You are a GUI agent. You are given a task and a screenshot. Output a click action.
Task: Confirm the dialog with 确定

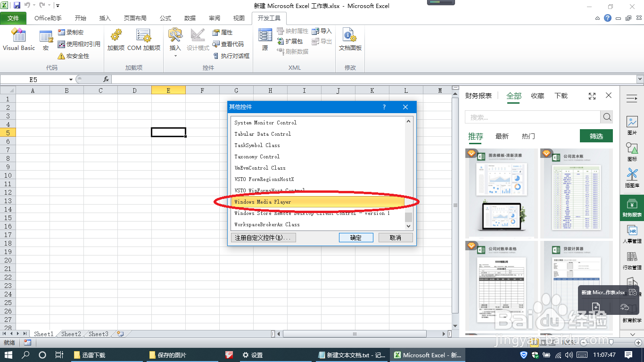pos(356,238)
